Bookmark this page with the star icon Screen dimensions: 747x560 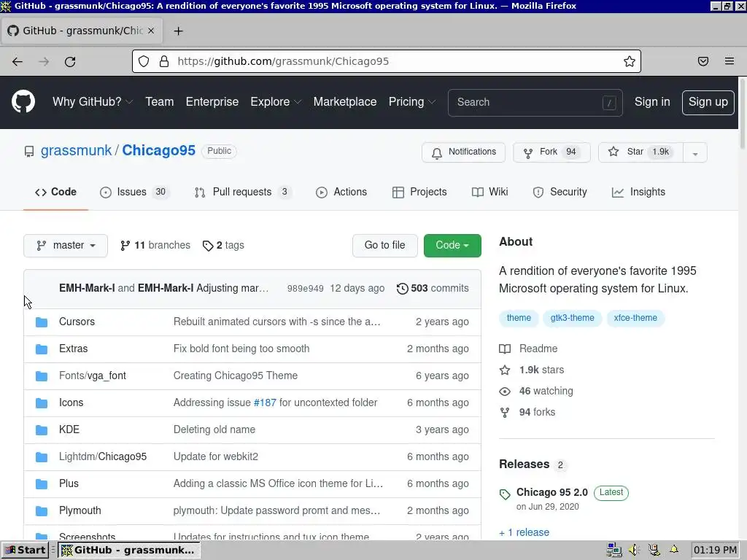pyautogui.click(x=630, y=61)
